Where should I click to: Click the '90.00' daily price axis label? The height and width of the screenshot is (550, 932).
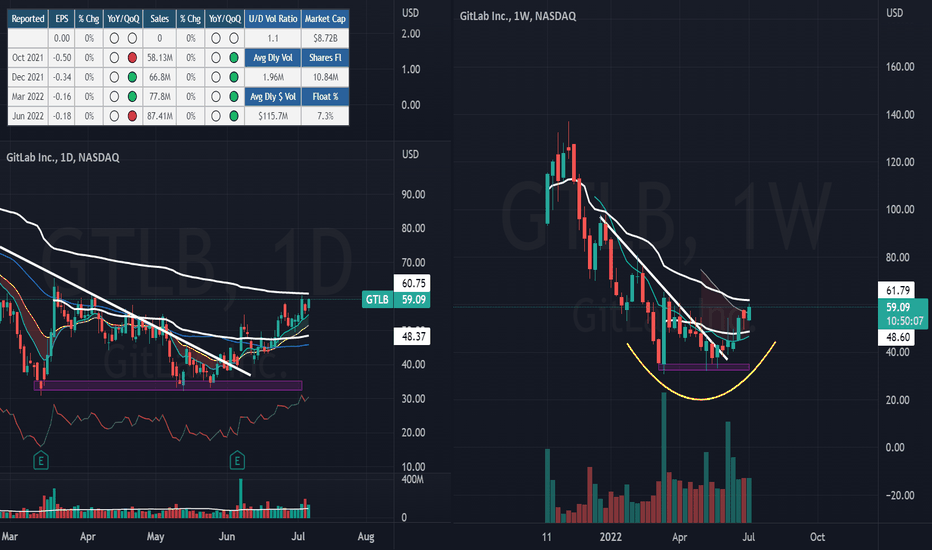(413, 194)
